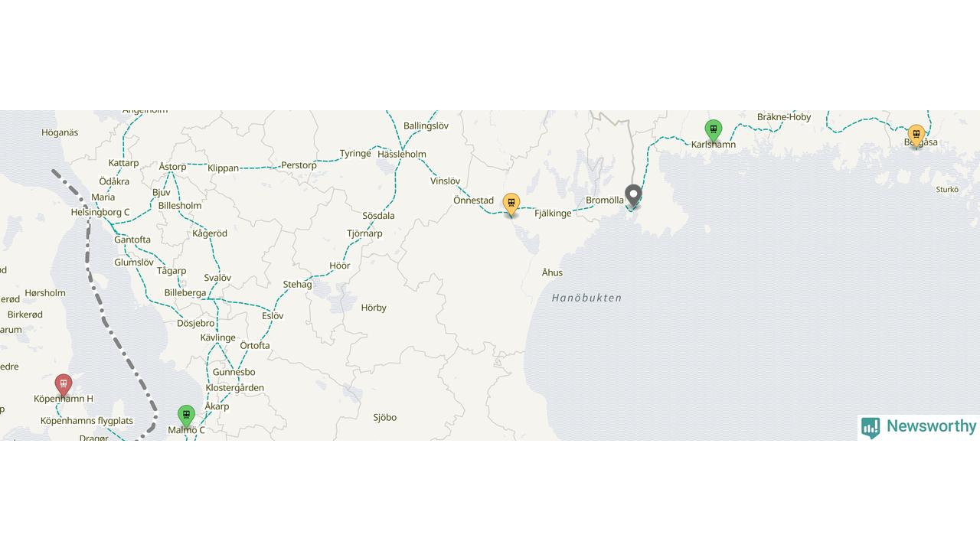Image resolution: width=980 pixels, height=551 pixels.
Task: Click the Åhus town label
Action: (552, 272)
